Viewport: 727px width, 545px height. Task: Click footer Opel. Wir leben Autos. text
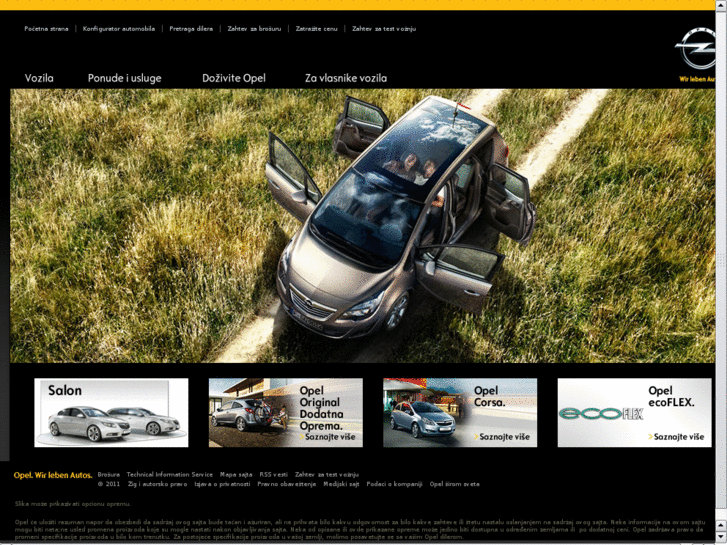[53, 475]
